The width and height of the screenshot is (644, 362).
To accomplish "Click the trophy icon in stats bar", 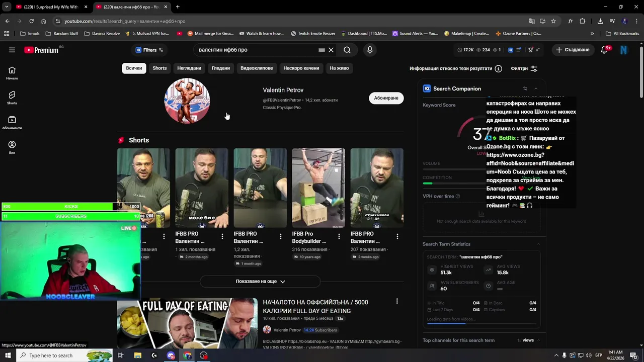I will [530, 50].
